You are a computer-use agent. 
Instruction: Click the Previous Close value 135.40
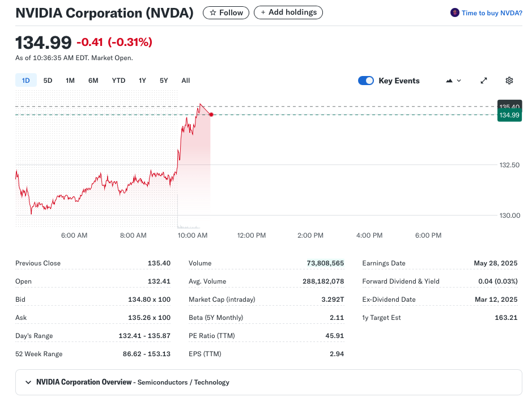click(x=159, y=263)
